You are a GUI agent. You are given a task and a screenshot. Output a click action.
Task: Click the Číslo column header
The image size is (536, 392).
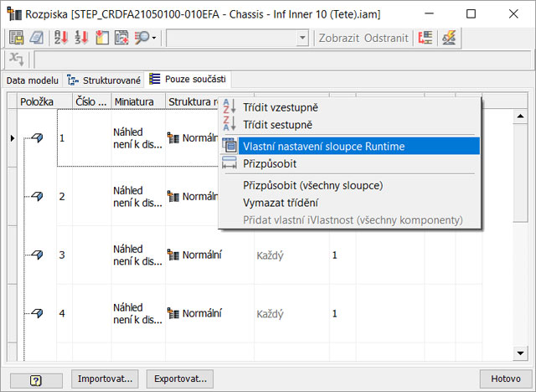point(91,101)
